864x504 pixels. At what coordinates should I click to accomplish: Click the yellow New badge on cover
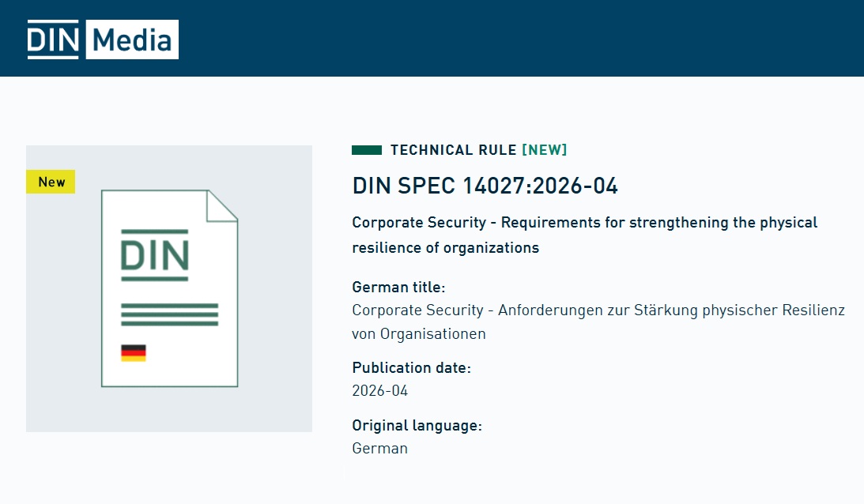pos(51,182)
